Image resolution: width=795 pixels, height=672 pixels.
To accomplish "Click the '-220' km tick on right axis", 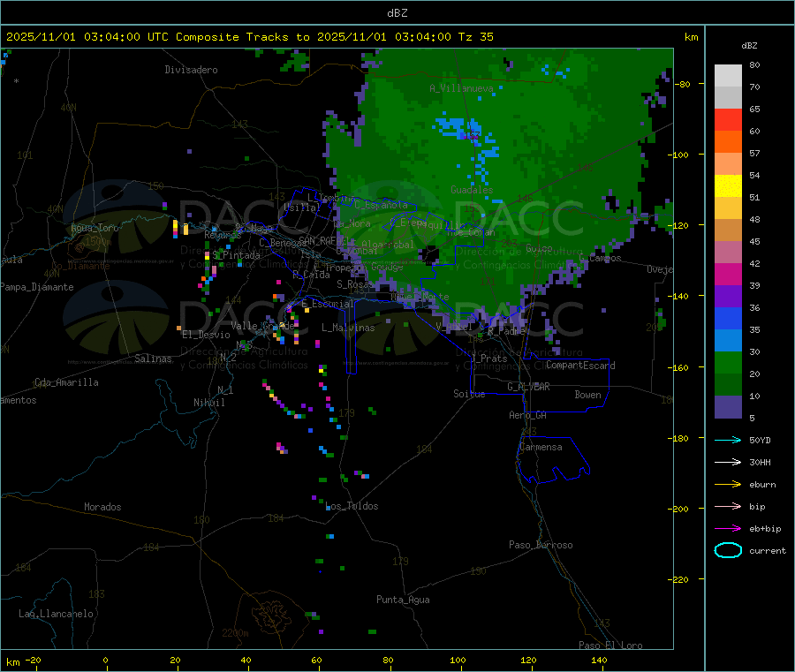I will click(680, 580).
